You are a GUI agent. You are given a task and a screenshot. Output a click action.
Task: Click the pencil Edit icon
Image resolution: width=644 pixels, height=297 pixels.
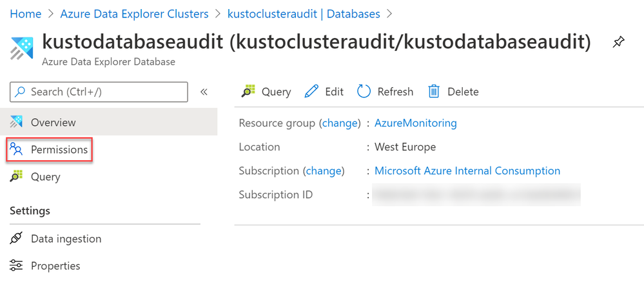pyautogui.click(x=312, y=91)
